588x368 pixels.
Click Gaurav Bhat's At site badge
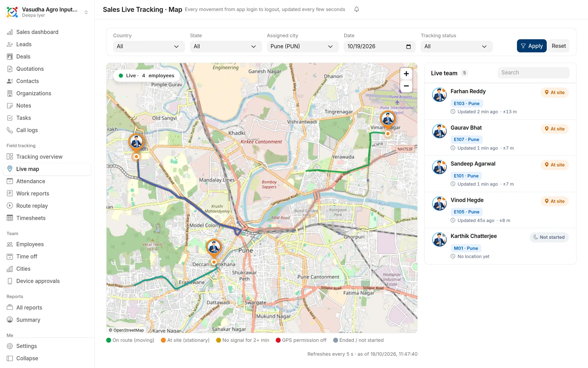pyautogui.click(x=555, y=129)
